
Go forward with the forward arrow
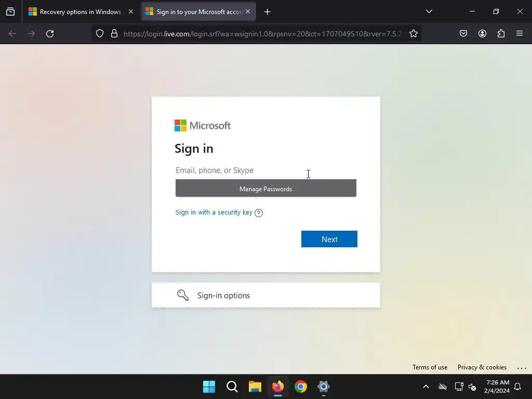click(31, 34)
